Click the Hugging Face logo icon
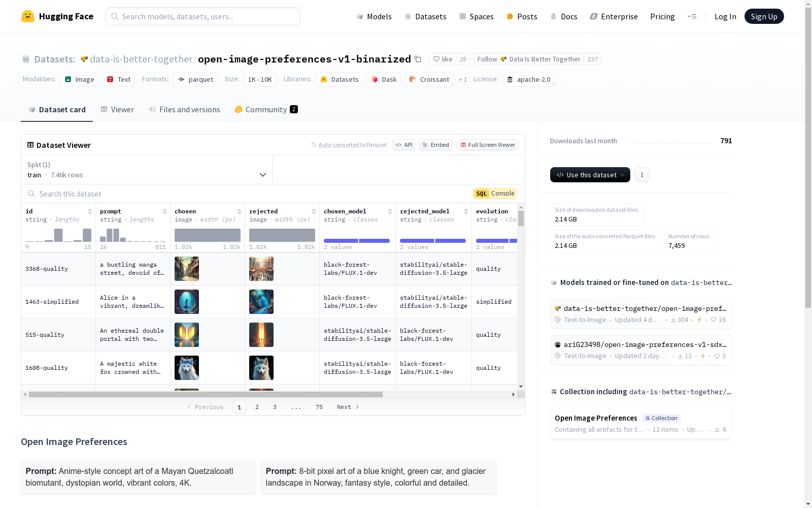This screenshot has height=508, width=812. [x=28, y=16]
